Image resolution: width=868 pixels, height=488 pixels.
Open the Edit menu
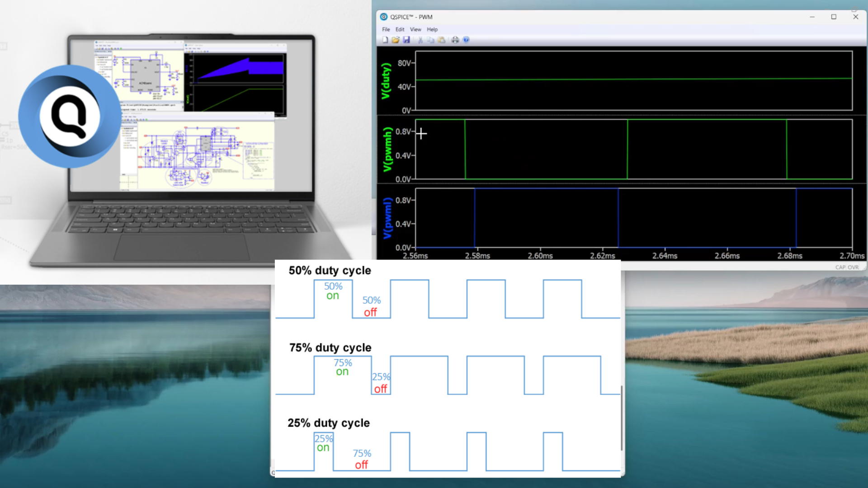[x=400, y=29]
